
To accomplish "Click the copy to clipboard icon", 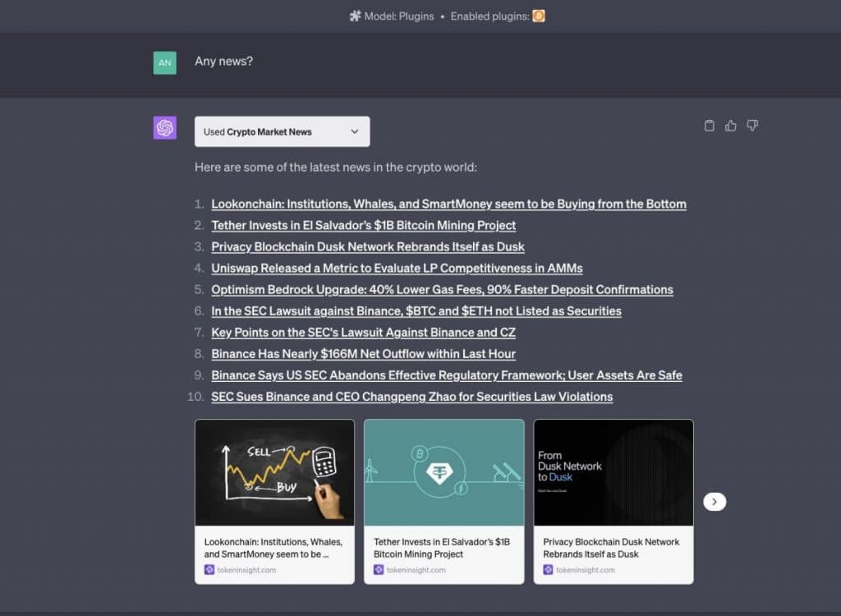I will (x=709, y=126).
